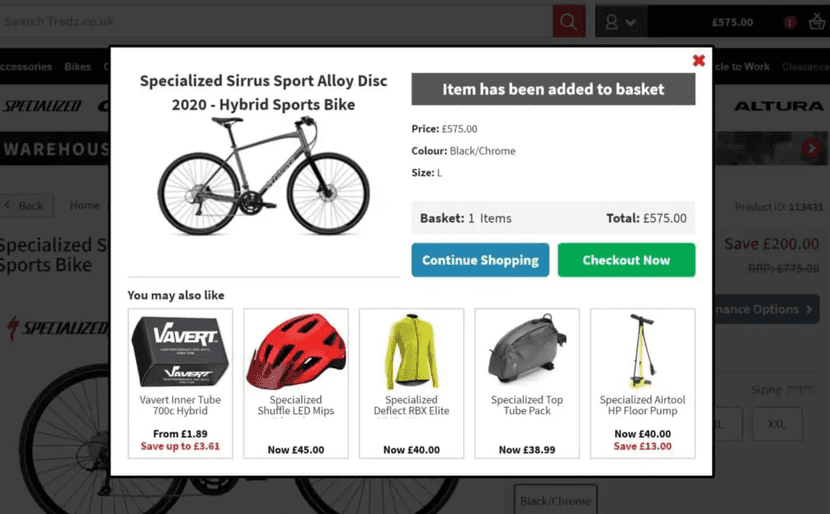830x514 pixels.
Task: Open the Specialized Deflect RBX Elite jacket
Action: coord(411,351)
